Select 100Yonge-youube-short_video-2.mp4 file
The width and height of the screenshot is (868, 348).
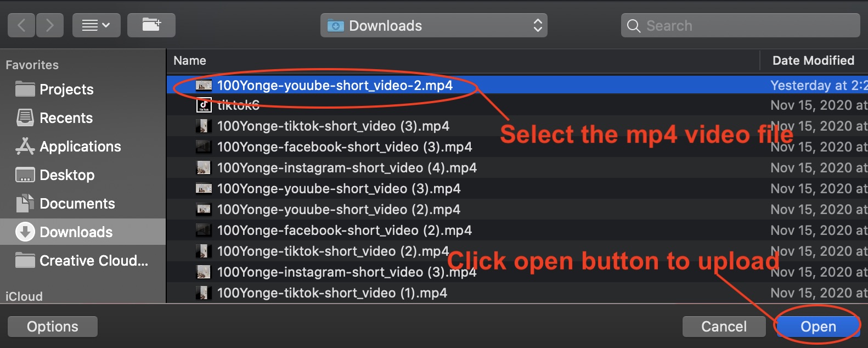[x=335, y=86]
